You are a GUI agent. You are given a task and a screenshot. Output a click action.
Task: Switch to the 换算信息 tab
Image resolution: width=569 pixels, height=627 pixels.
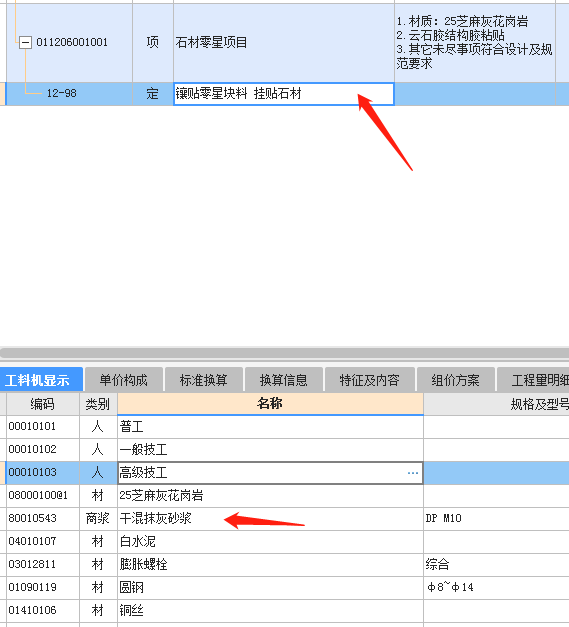tap(284, 379)
